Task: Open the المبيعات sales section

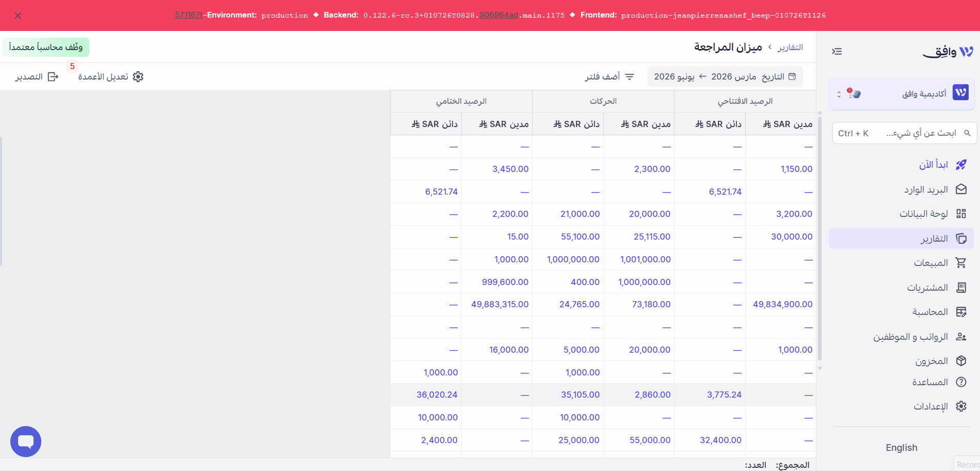Action: pyautogui.click(x=901, y=263)
